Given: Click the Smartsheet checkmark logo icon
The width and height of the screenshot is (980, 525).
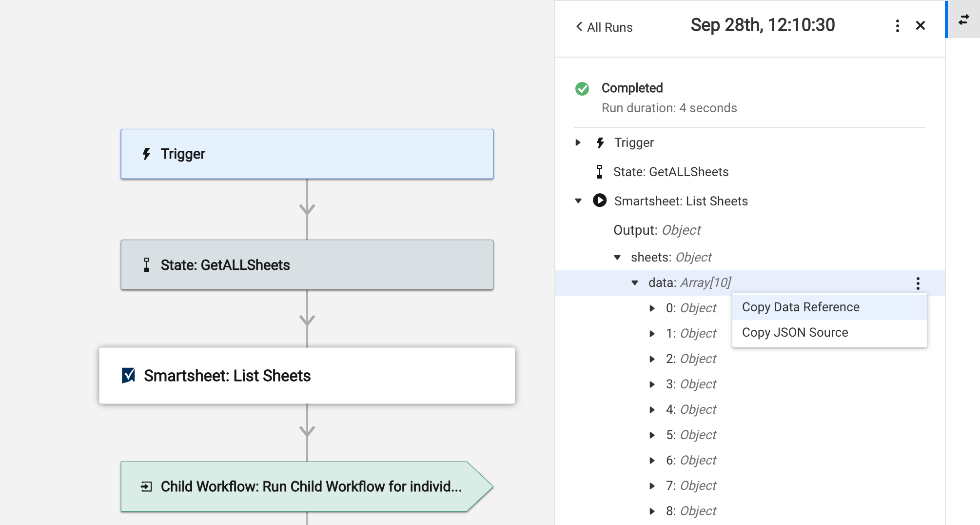Looking at the screenshot, I should click(128, 376).
